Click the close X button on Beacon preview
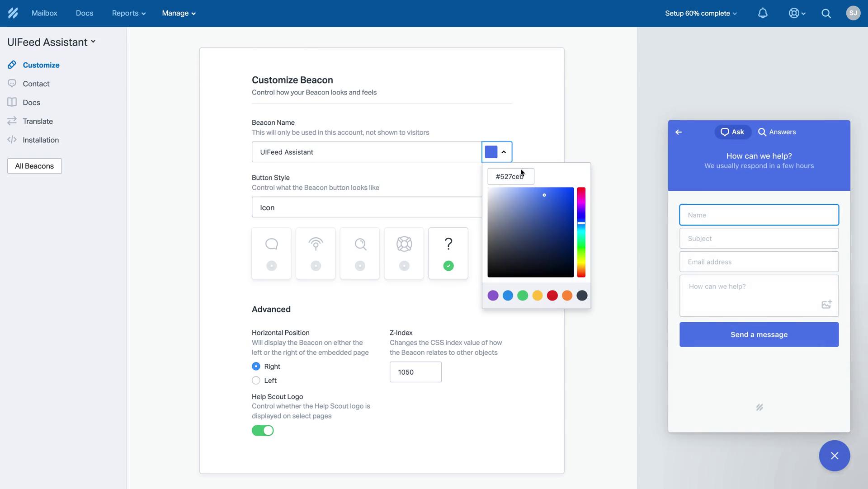This screenshot has height=489, width=868. click(x=834, y=456)
